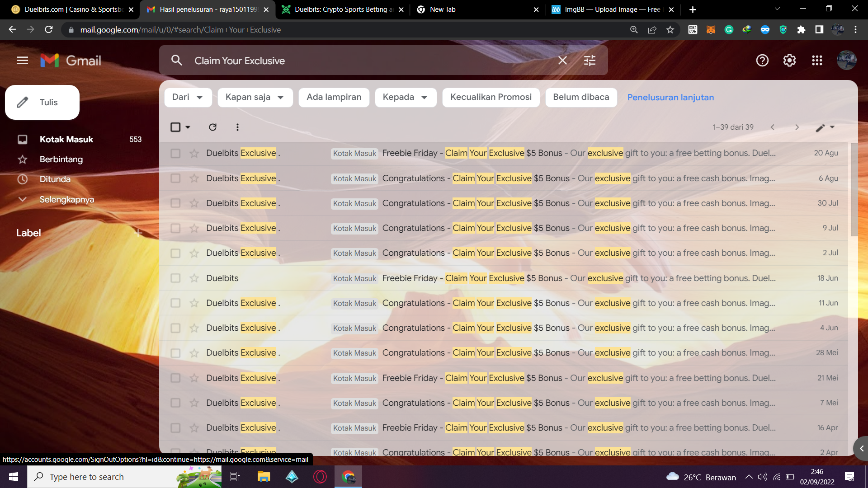Star the 11 Jun email

point(194,303)
